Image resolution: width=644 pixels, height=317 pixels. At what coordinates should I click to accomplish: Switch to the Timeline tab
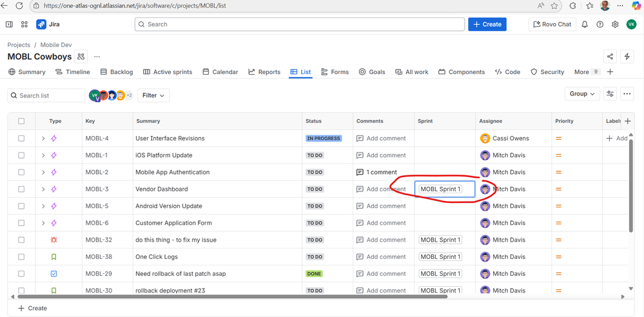pyautogui.click(x=73, y=72)
